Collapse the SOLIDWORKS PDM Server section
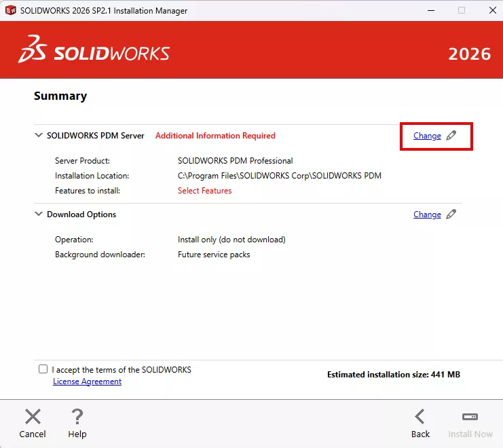The width and height of the screenshot is (503, 448). pos(39,135)
